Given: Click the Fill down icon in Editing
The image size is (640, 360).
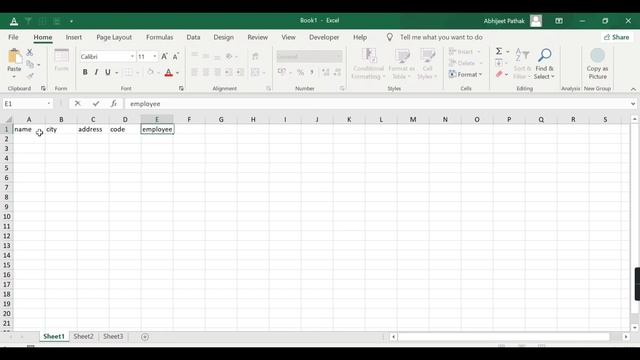Looking at the screenshot, I should (499, 63).
